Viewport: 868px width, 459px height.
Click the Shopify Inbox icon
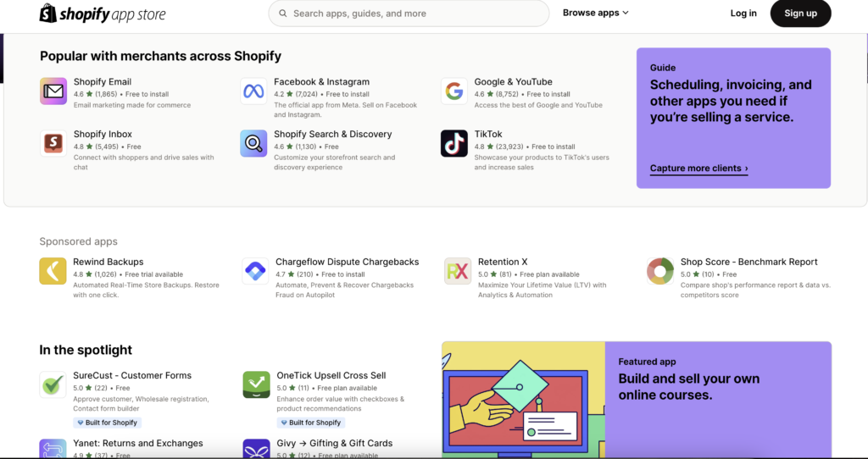point(53,144)
